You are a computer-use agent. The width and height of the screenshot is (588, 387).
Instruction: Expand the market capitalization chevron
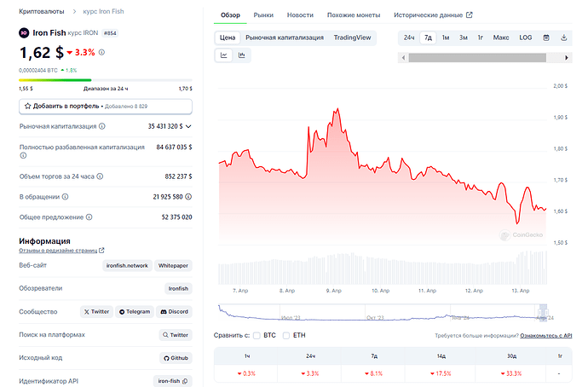(188, 126)
